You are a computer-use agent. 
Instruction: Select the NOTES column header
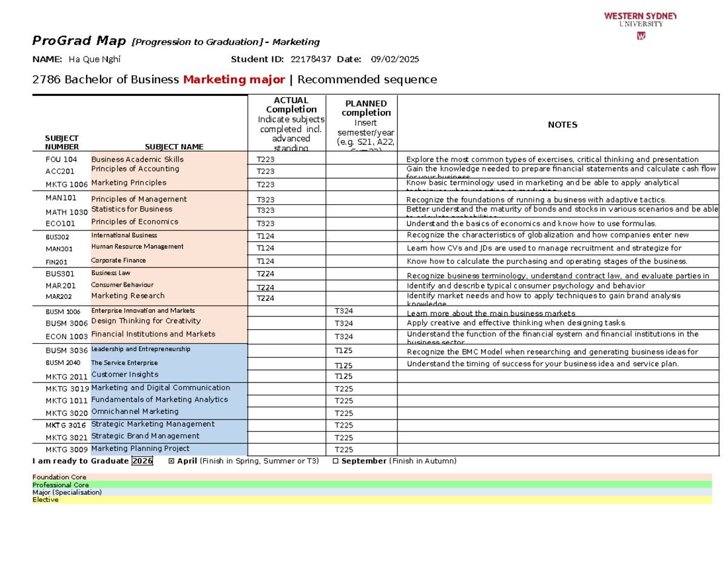point(563,124)
